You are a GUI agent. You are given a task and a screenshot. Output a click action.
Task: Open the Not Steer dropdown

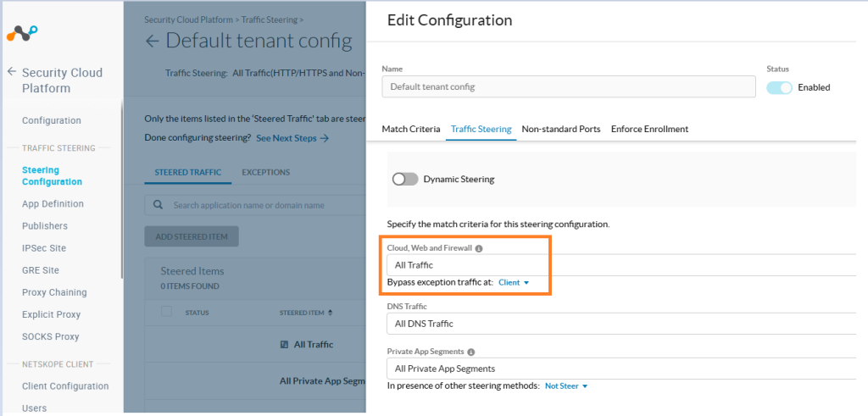click(x=566, y=386)
